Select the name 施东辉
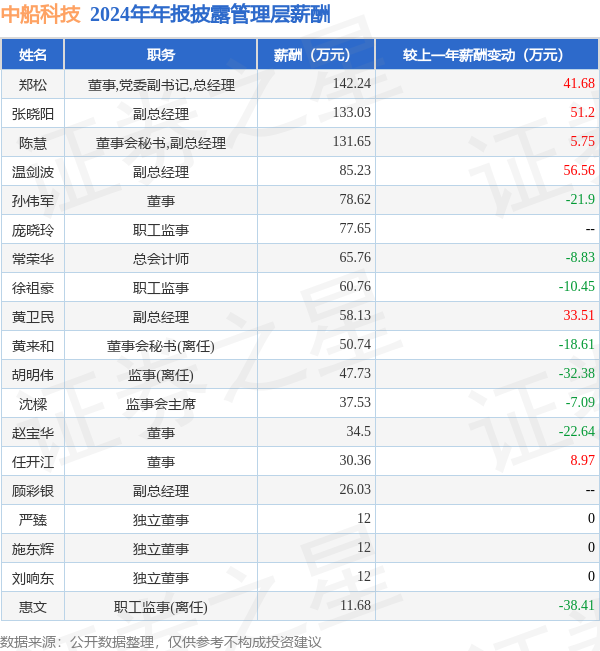600x651 pixels. 33,549
